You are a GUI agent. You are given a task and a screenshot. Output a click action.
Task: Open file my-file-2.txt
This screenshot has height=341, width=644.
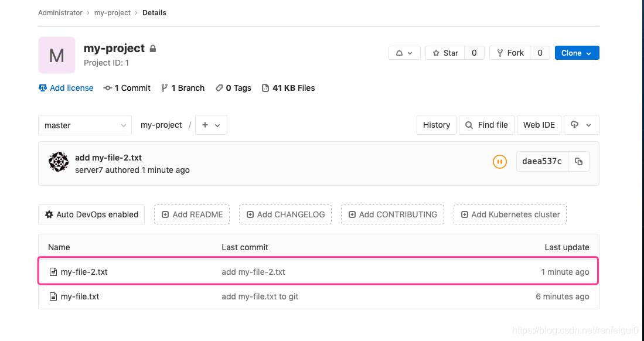84,272
